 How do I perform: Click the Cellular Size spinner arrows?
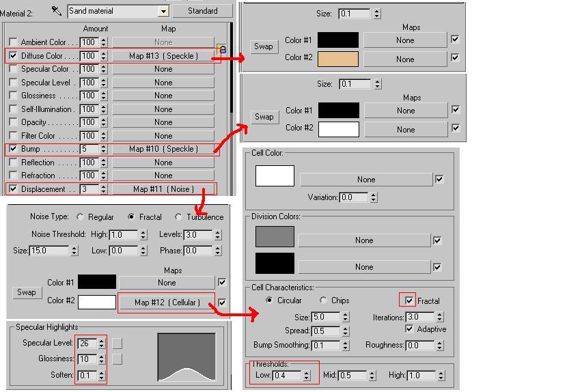[345, 317]
